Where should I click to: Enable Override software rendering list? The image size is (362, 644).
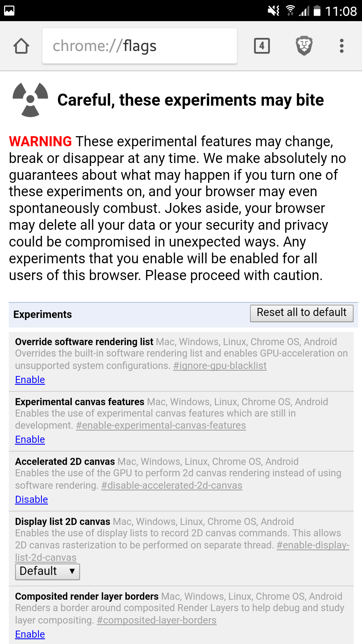click(x=30, y=380)
